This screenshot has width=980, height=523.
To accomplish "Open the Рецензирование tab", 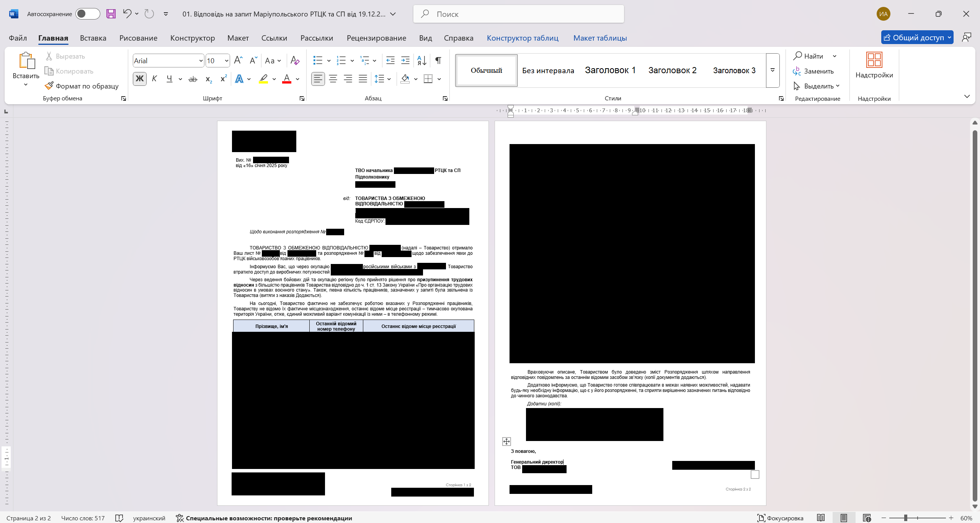I will [x=376, y=38].
